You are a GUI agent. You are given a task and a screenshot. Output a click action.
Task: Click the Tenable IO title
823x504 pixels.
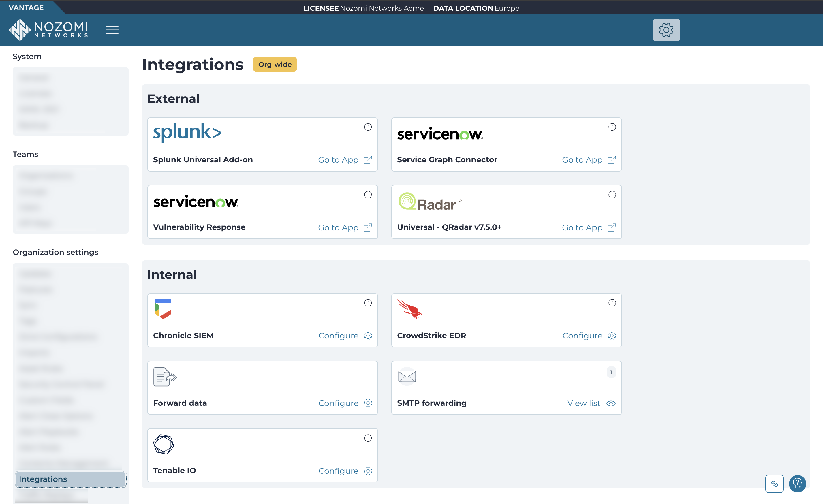tap(174, 470)
